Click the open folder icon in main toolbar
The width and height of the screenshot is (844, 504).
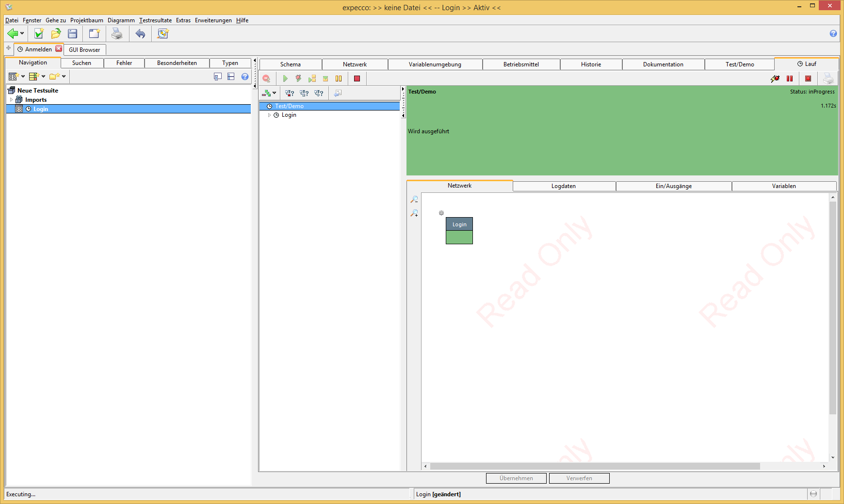[56, 33]
